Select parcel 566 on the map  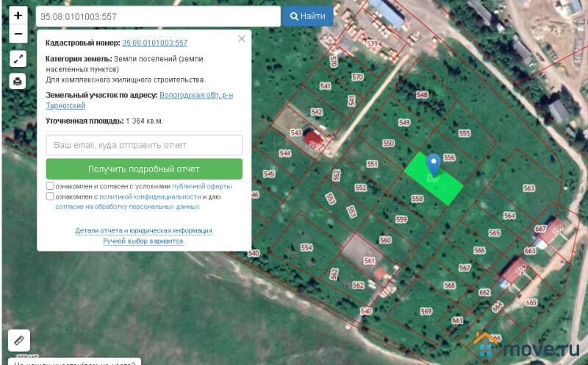(479, 250)
